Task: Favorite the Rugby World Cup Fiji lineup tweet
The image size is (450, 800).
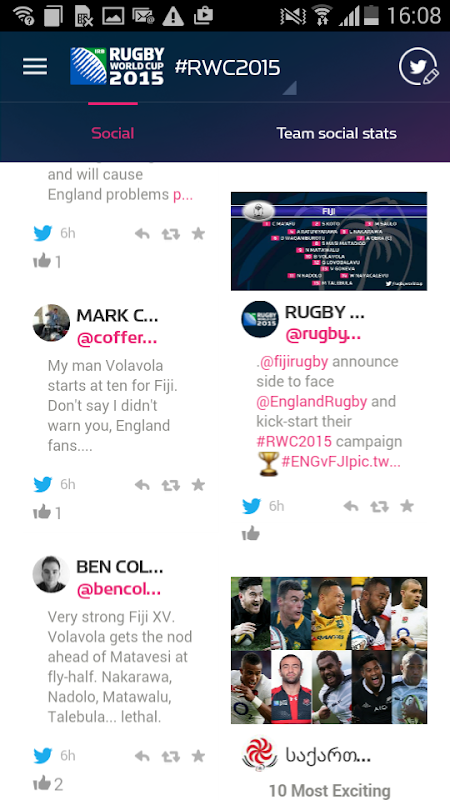Action: click(x=407, y=506)
